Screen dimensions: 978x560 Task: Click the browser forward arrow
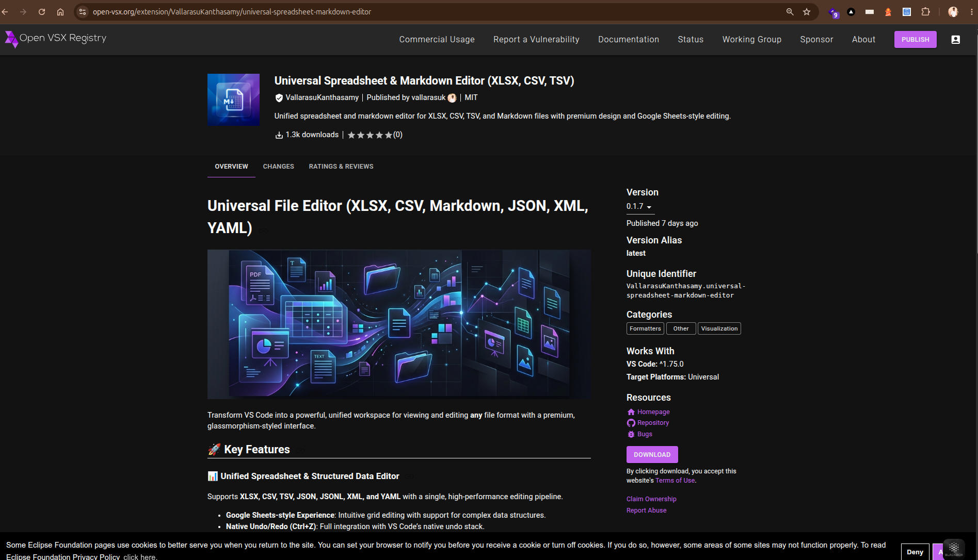point(23,12)
